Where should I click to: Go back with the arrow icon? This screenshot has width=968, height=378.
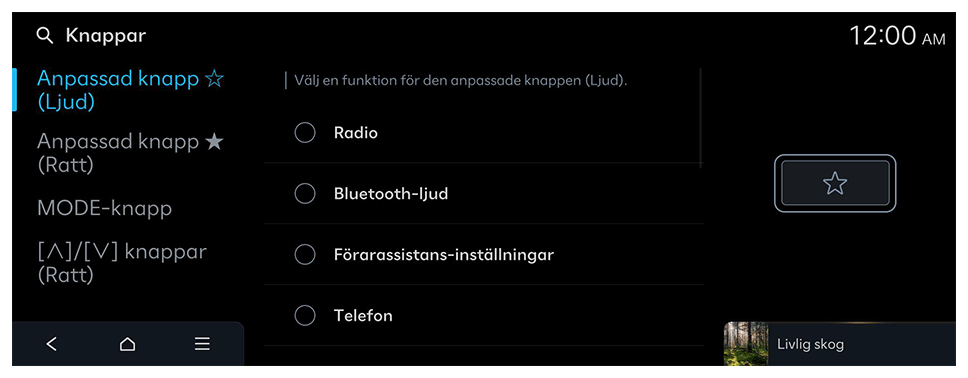(x=52, y=344)
